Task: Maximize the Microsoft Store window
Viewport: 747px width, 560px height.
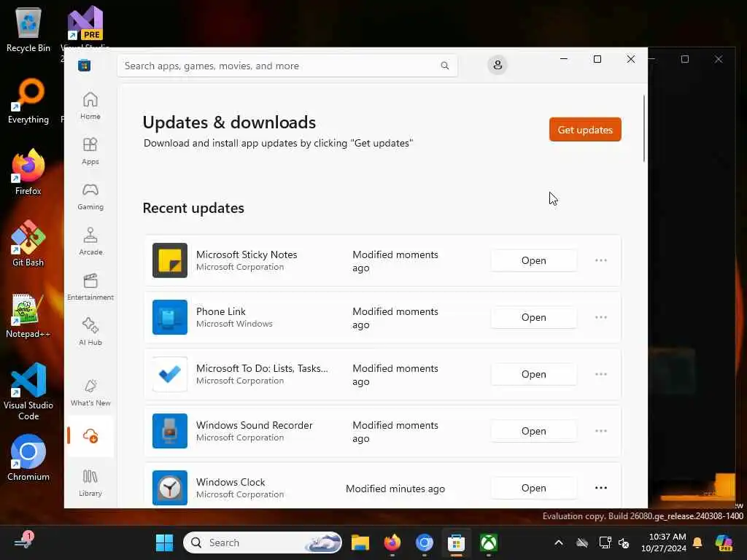Action: [x=597, y=59]
